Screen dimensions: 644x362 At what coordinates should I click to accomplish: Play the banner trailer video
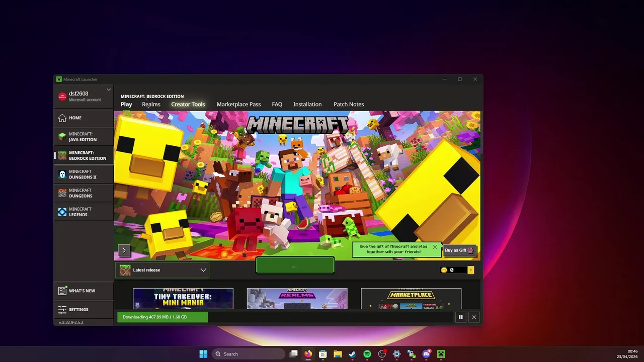[124, 250]
